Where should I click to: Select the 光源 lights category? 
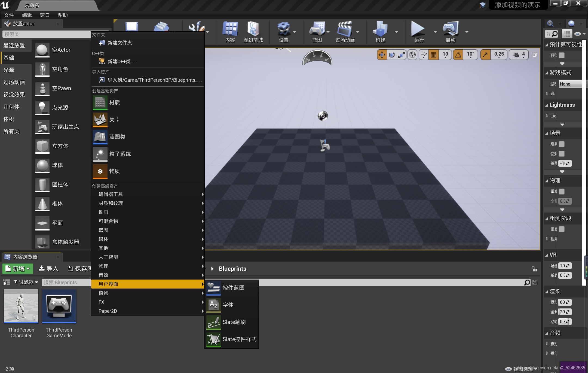[x=16, y=70]
